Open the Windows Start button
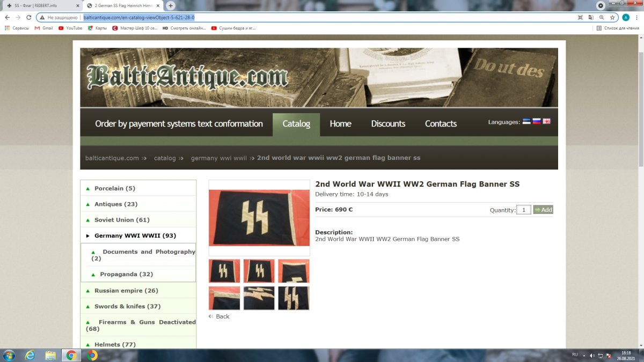 click(x=9, y=355)
